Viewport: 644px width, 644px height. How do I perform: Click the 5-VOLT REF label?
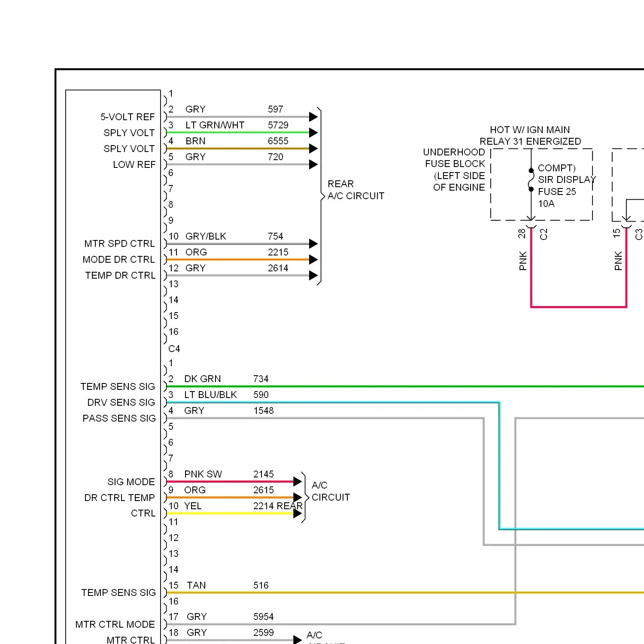pyautogui.click(x=128, y=117)
